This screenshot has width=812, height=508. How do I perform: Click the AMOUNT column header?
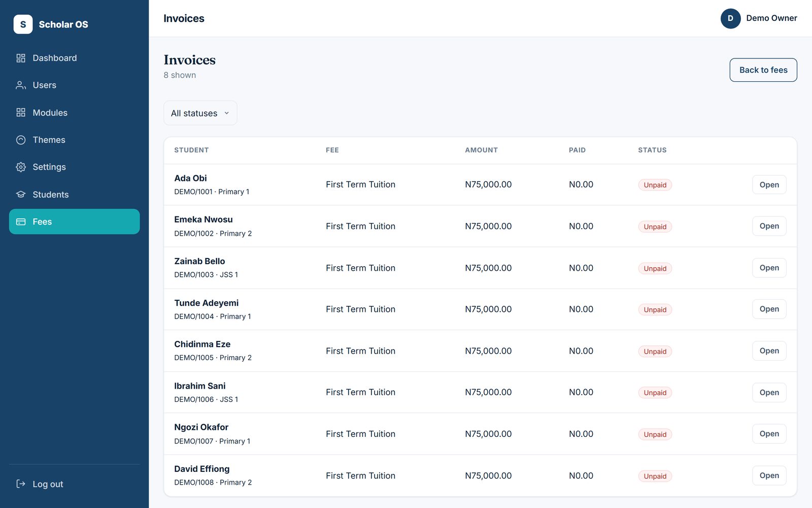[481, 150]
